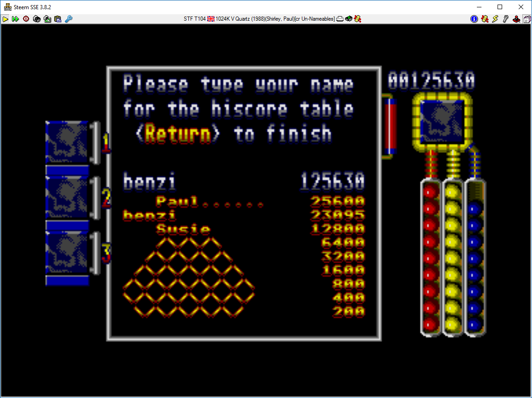Open Options with the grey wrench icon

pyautogui.click(x=506, y=19)
